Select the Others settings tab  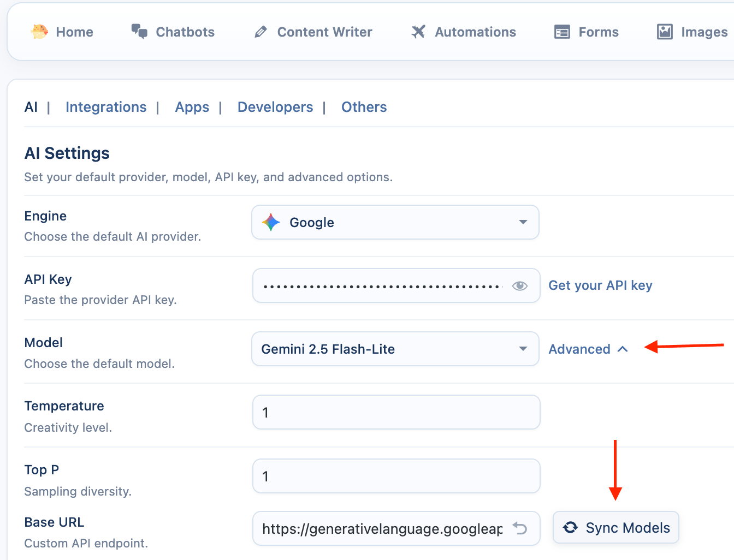pos(364,107)
